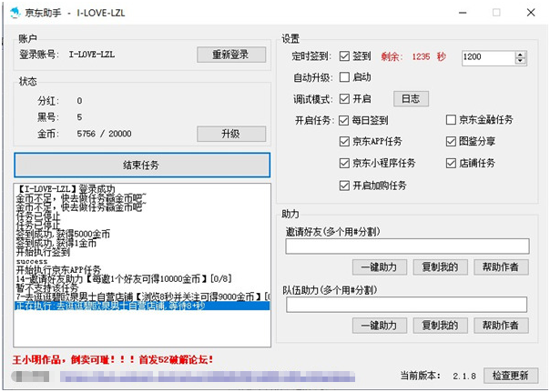
Task: Disable the 调试模式 开启 checkbox
Action: [x=343, y=98]
